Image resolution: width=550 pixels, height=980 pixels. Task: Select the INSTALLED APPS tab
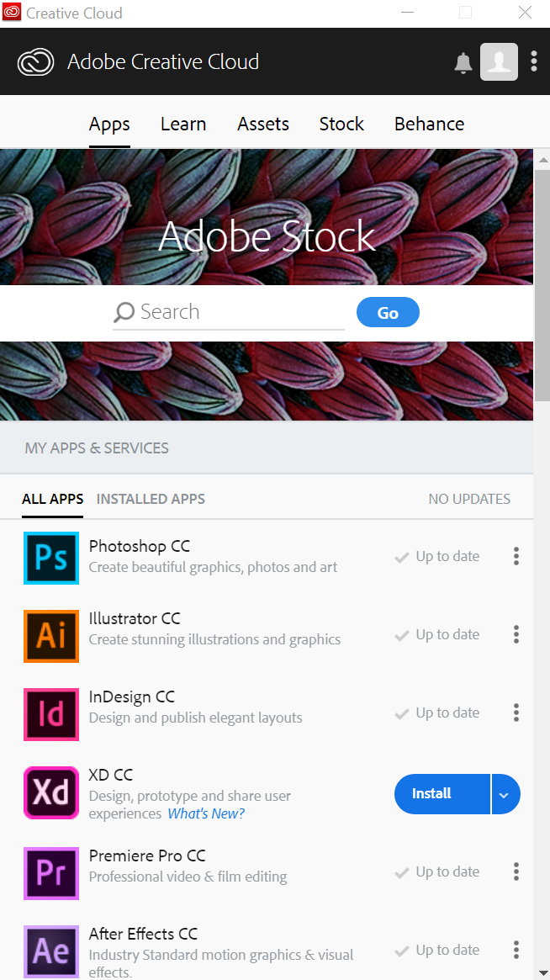151,499
